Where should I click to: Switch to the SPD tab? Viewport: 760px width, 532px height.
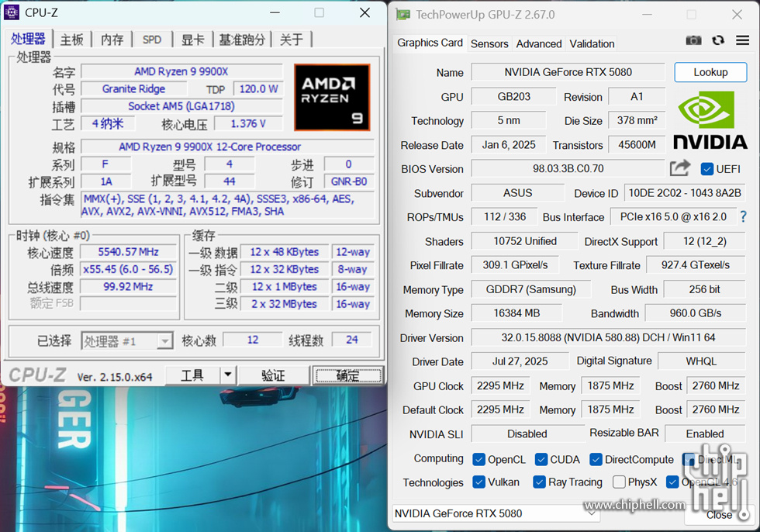pyautogui.click(x=152, y=40)
